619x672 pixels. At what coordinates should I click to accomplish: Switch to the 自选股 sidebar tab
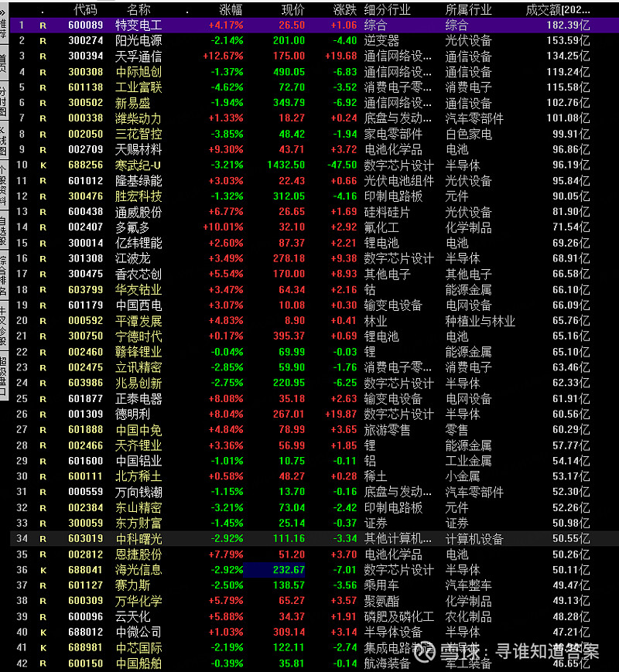[3, 230]
